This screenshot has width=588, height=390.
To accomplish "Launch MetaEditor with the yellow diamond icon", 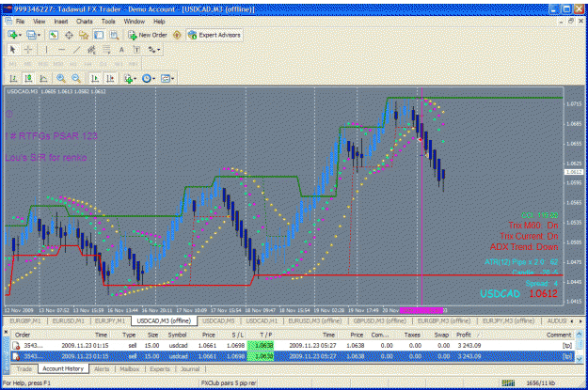I will [x=177, y=35].
